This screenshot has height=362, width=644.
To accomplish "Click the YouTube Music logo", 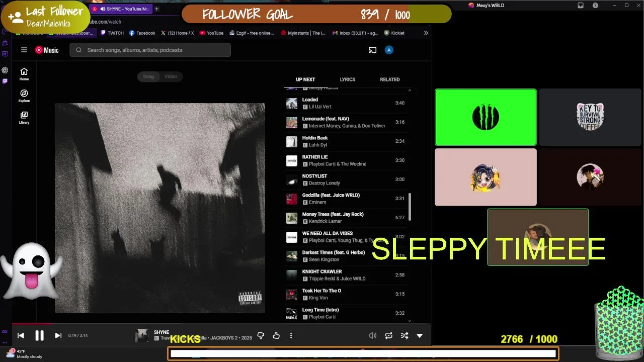I will click(x=47, y=50).
